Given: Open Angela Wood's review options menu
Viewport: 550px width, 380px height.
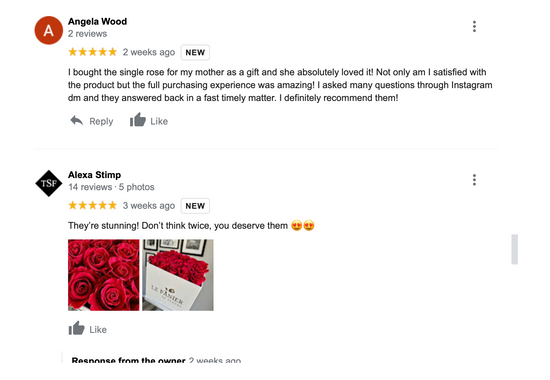Looking at the screenshot, I should (x=474, y=27).
